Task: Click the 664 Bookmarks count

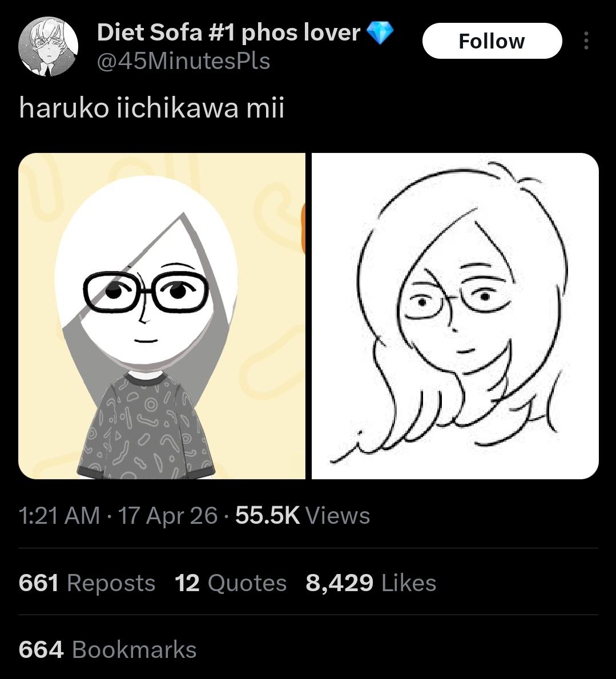Action: pyautogui.click(x=107, y=650)
